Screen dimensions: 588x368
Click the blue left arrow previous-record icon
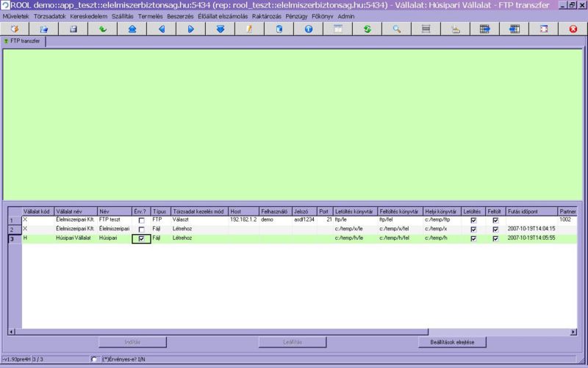[x=161, y=29]
